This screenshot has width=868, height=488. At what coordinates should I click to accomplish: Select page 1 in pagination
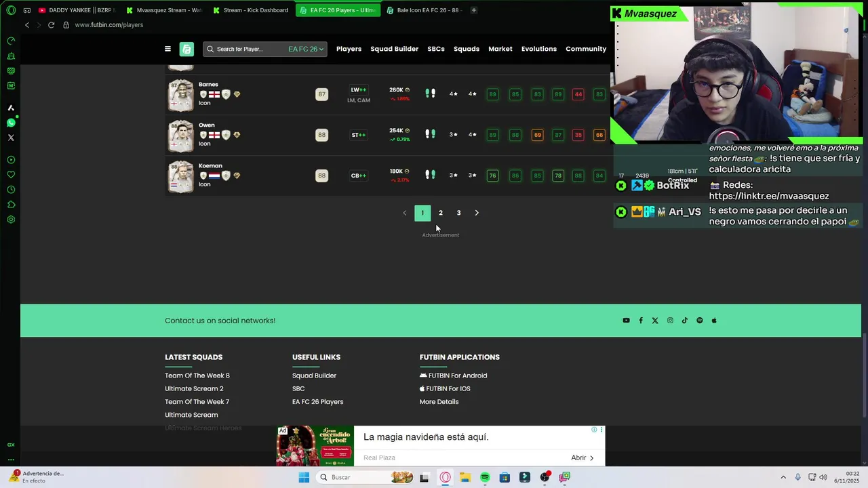(422, 213)
